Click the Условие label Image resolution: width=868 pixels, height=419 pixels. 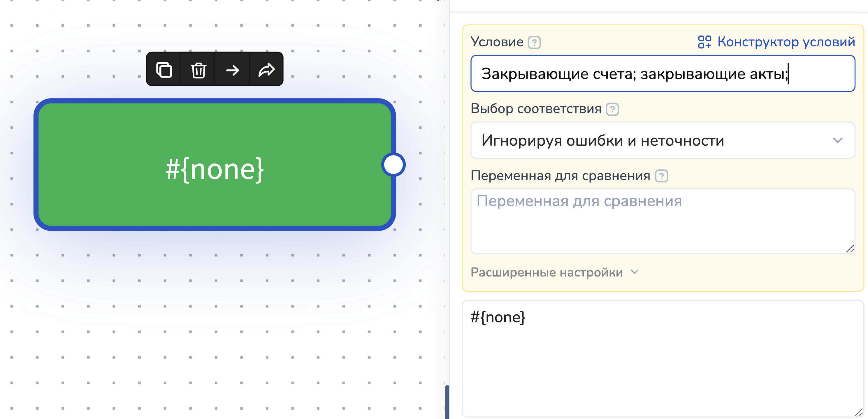coord(497,42)
